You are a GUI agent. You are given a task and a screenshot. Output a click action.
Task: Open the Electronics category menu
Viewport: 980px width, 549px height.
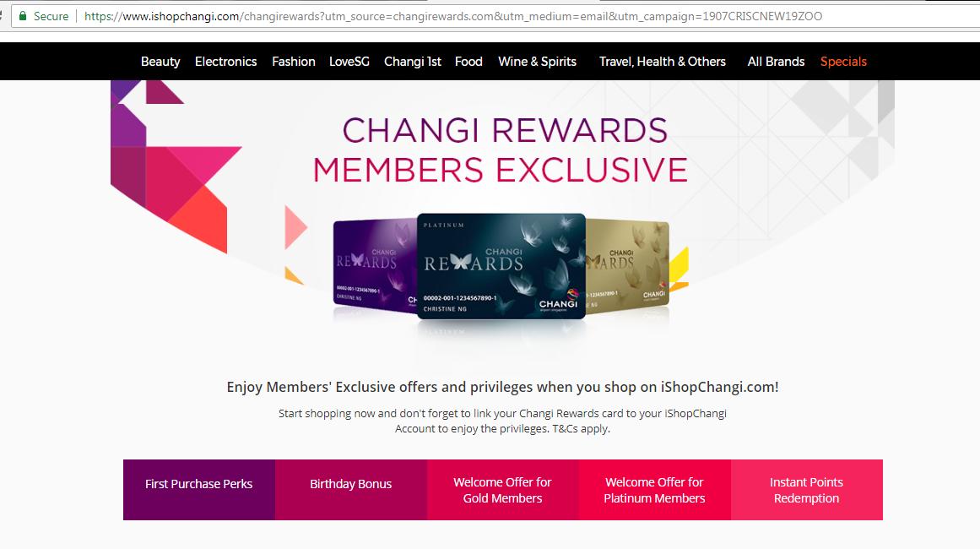click(x=225, y=62)
